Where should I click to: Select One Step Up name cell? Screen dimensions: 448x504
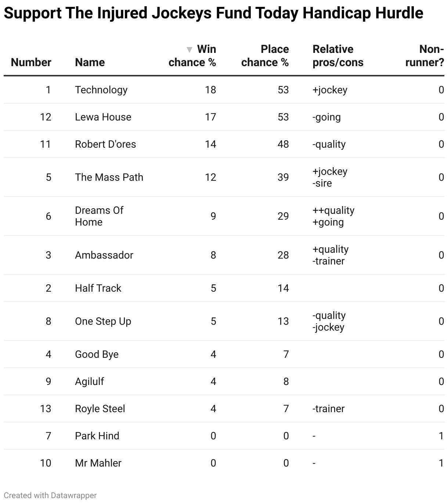coord(103,321)
